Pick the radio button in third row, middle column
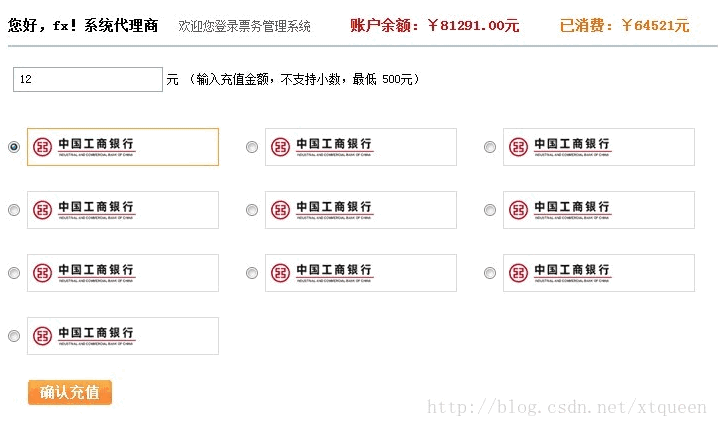 pos(252,273)
